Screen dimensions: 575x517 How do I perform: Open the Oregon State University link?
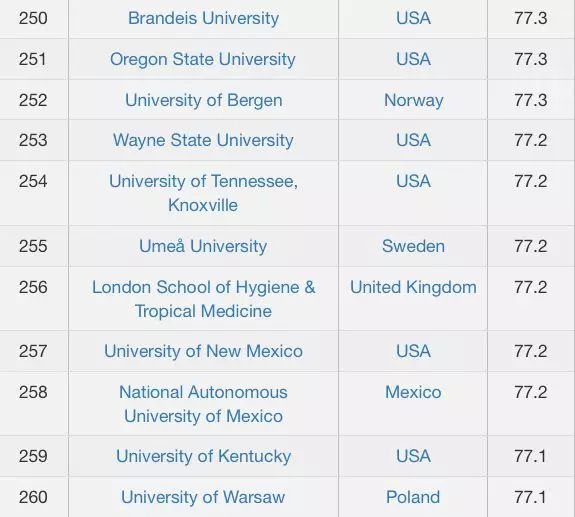[203, 59]
